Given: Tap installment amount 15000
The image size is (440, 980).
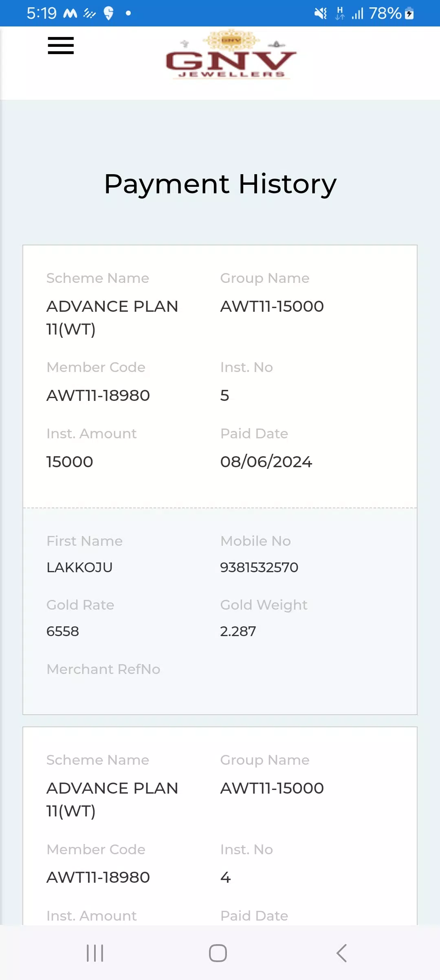Looking at the screenshot, I should (x=70, y=462).
